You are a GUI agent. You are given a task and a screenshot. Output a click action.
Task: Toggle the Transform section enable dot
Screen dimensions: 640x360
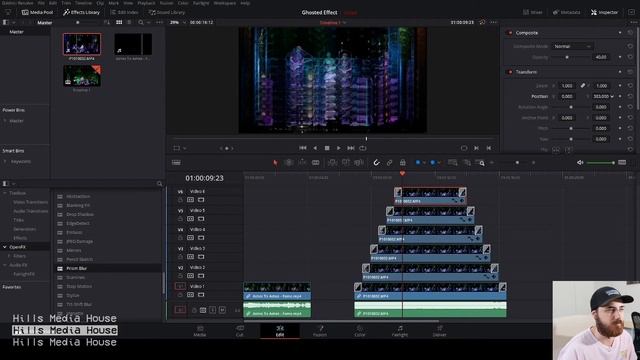point(510,72)
